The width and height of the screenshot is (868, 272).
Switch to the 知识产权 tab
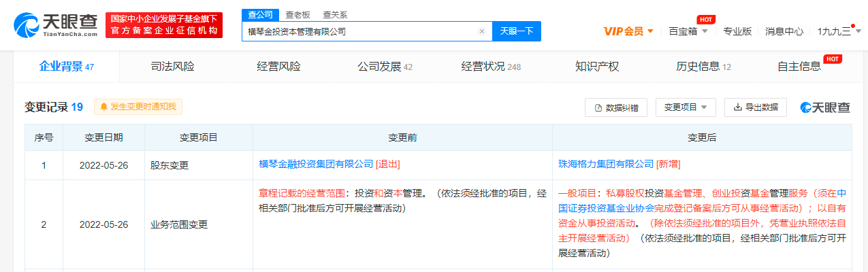point(597,67)
